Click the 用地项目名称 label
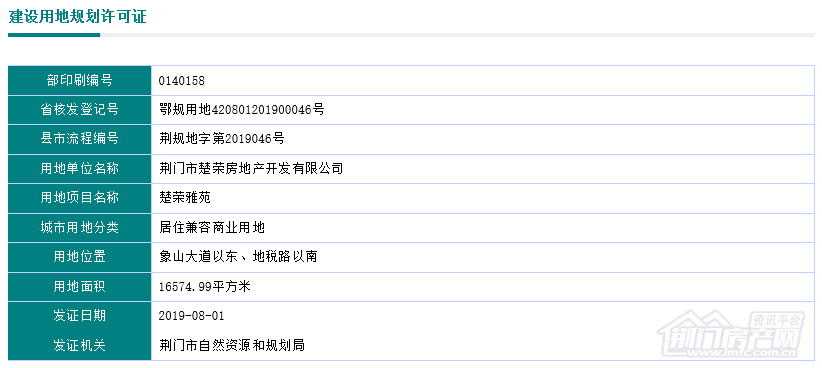The width and height of the screenshot is (822, 368). point(80,198)
